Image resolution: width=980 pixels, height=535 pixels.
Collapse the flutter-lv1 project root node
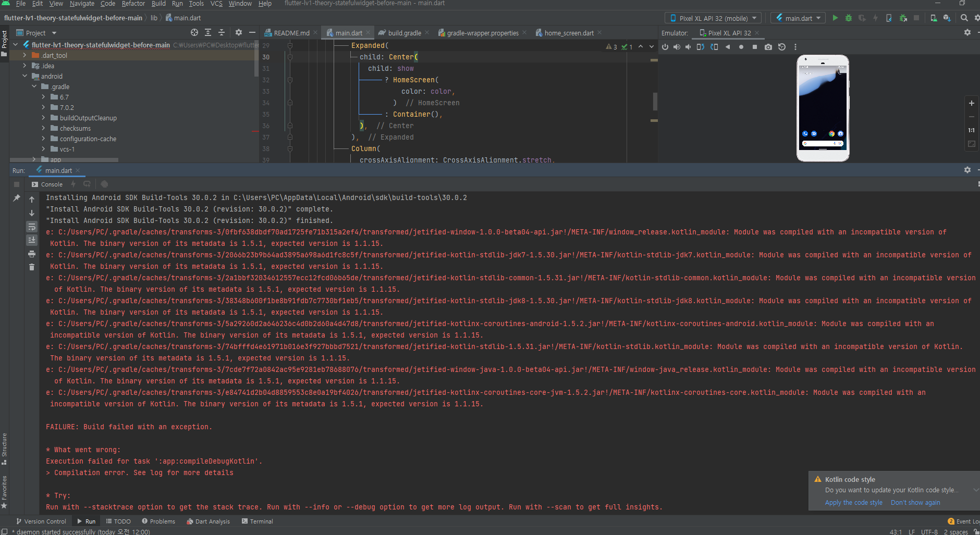tap(16, 45)
